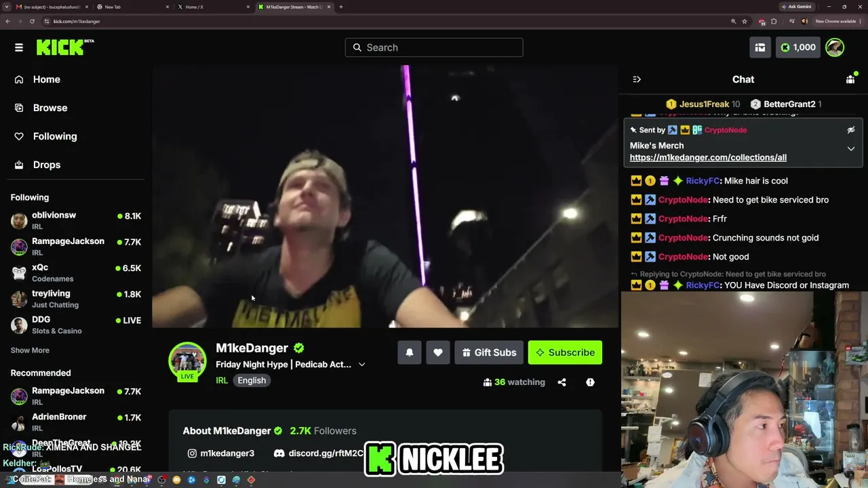Click the 36 watching viewer count
This screenshot has height=488, width=868.
point(514,382)
